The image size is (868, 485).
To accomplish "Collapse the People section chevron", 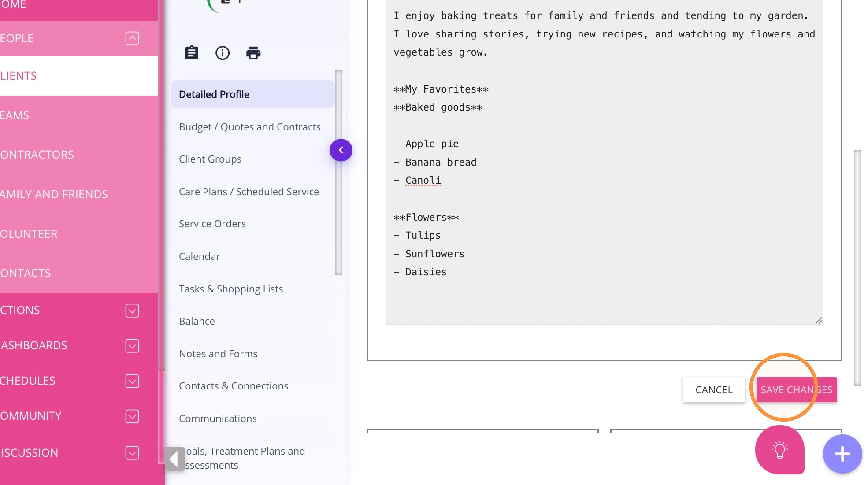I will pyautogui.click(x=132, y=38).
